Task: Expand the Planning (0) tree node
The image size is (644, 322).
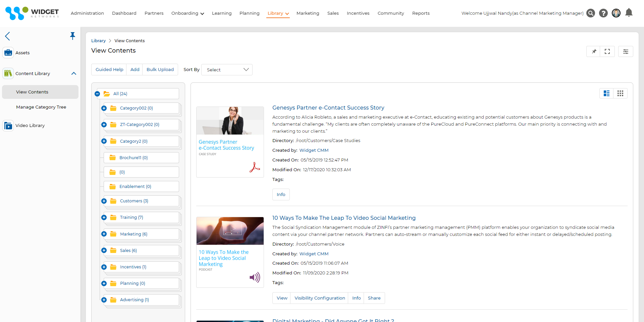Action: coord(104,283)
